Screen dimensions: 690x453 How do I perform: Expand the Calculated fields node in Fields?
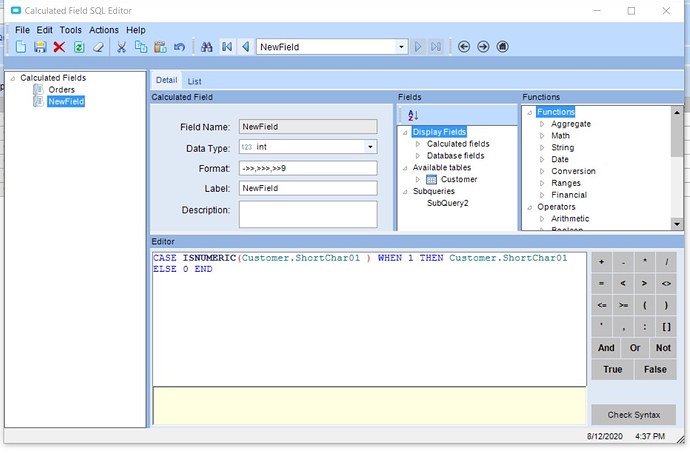pos(418,144)
